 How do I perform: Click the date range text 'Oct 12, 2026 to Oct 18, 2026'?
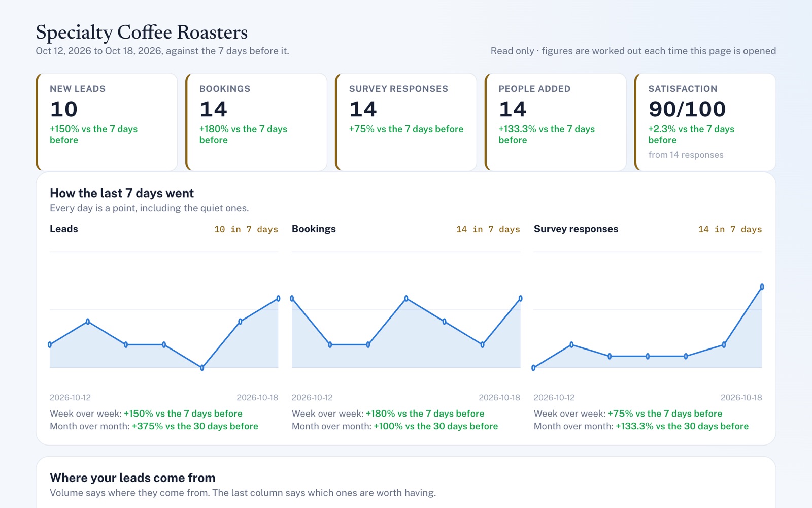point(98,51)
